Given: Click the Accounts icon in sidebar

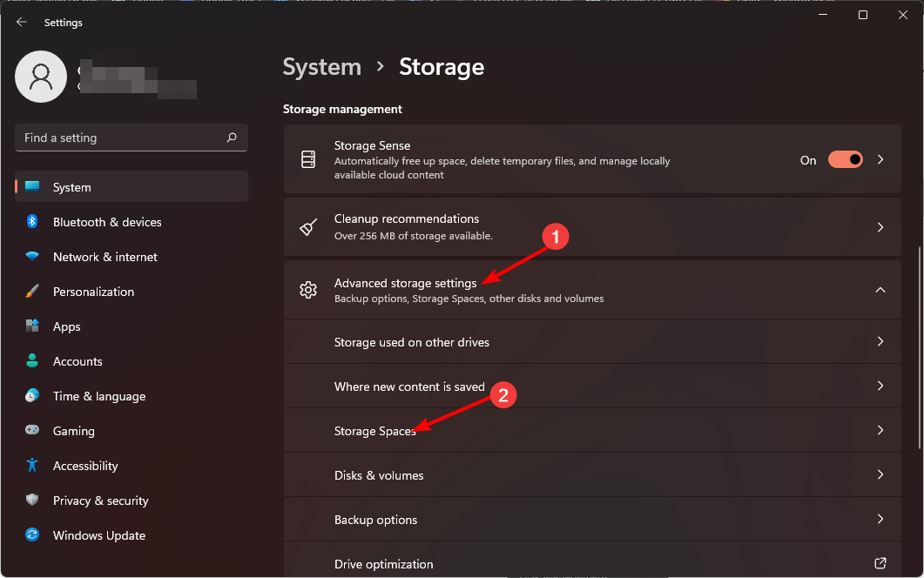Looking at the screenshot, I should (32, 361).
